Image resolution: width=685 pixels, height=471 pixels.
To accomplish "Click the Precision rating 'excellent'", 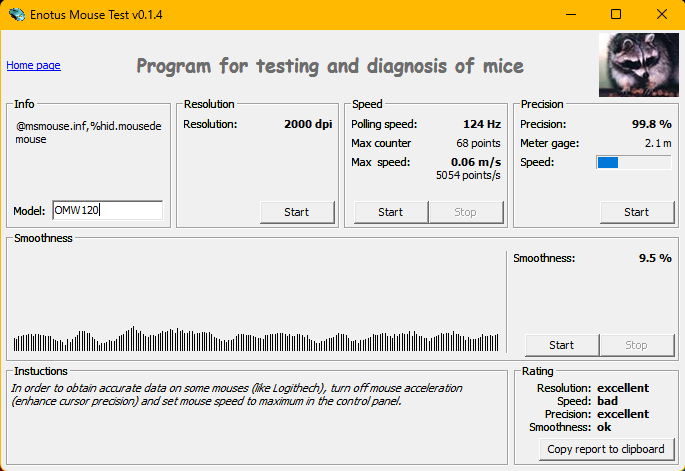I will (x=623, y=414).
